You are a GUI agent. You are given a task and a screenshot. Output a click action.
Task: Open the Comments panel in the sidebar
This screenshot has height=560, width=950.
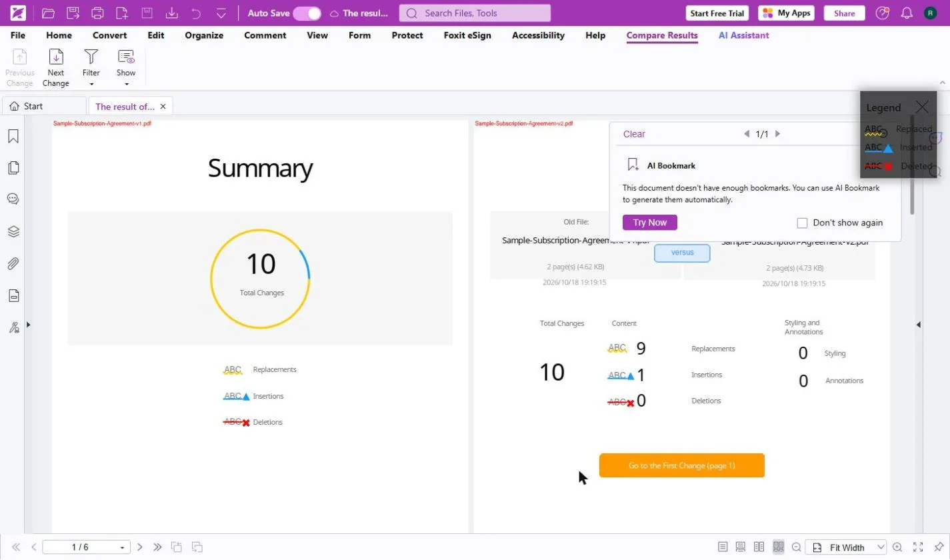coord(13,199)
